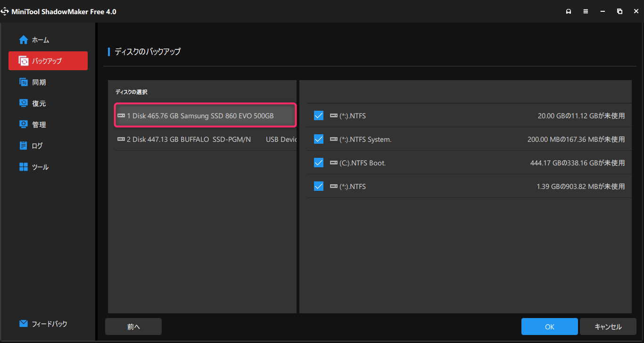Click the Sync (同期) sidebar icon

pyautogui.click(x=24, y=82)
